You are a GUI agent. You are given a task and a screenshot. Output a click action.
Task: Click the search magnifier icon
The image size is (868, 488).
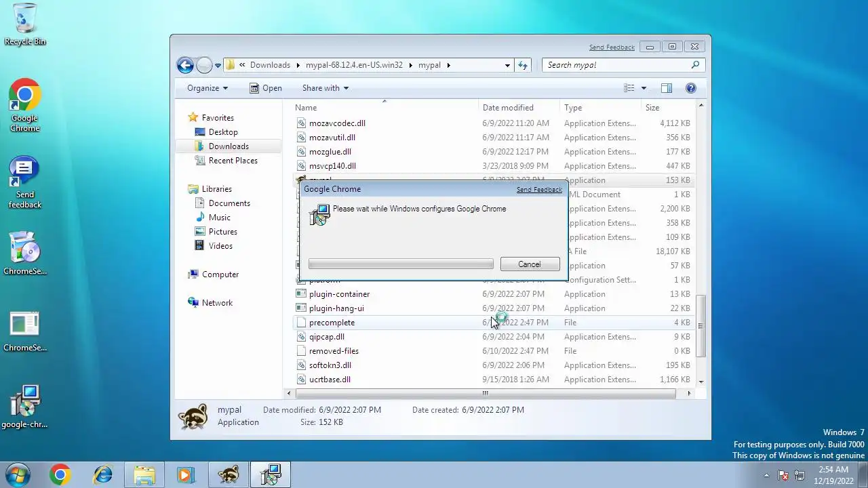(x=695, y=65)
